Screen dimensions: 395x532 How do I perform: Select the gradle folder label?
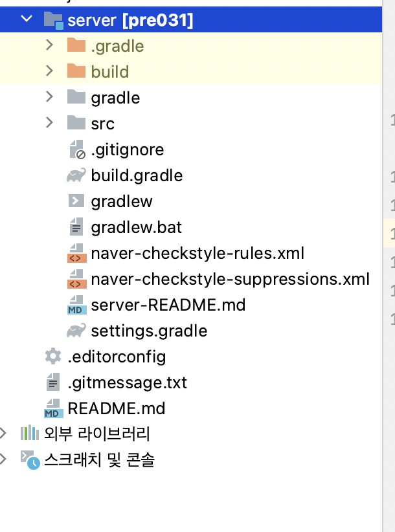coord(115,98)
